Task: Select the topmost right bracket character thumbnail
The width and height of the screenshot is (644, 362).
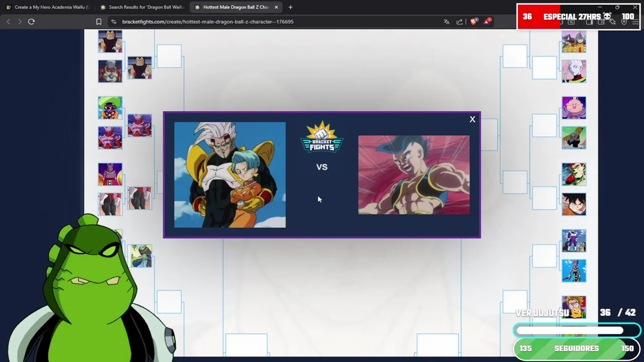Action: tap(574, 41)
